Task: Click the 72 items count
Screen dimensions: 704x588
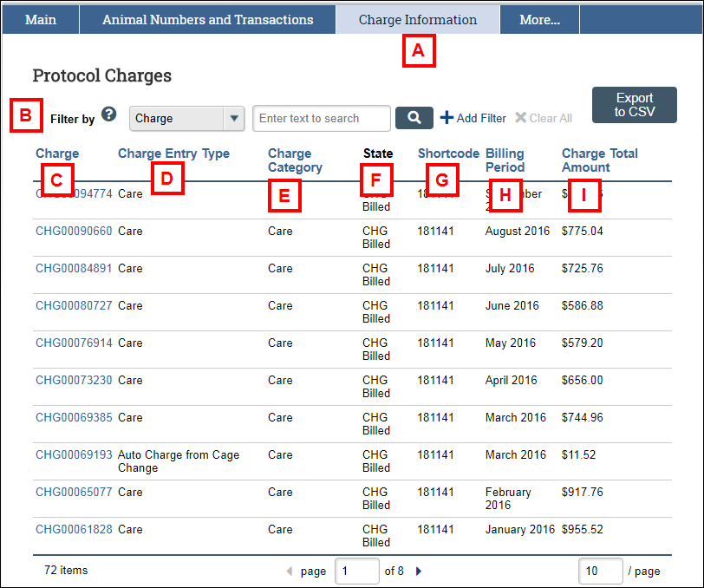Action: pos(66,571)
